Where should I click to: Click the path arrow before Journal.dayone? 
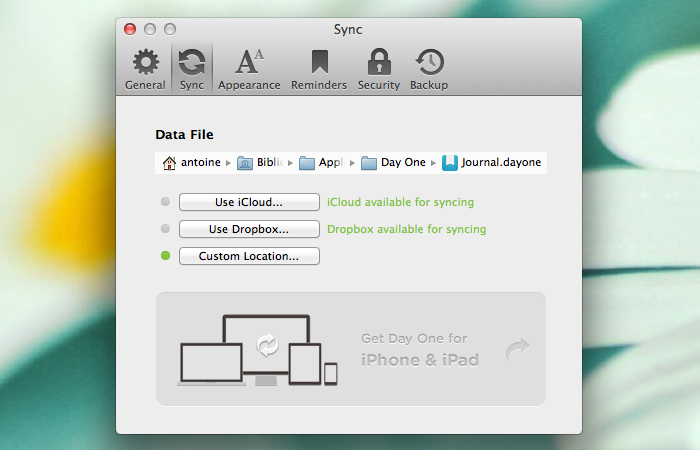tap(434, 163)
